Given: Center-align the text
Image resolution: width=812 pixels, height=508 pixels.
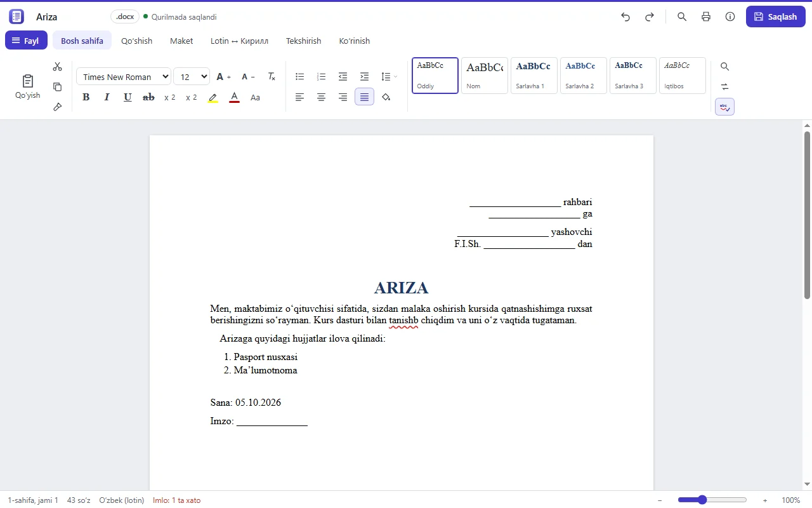Looking at the screenshot, I should click(x=322, y=97).
